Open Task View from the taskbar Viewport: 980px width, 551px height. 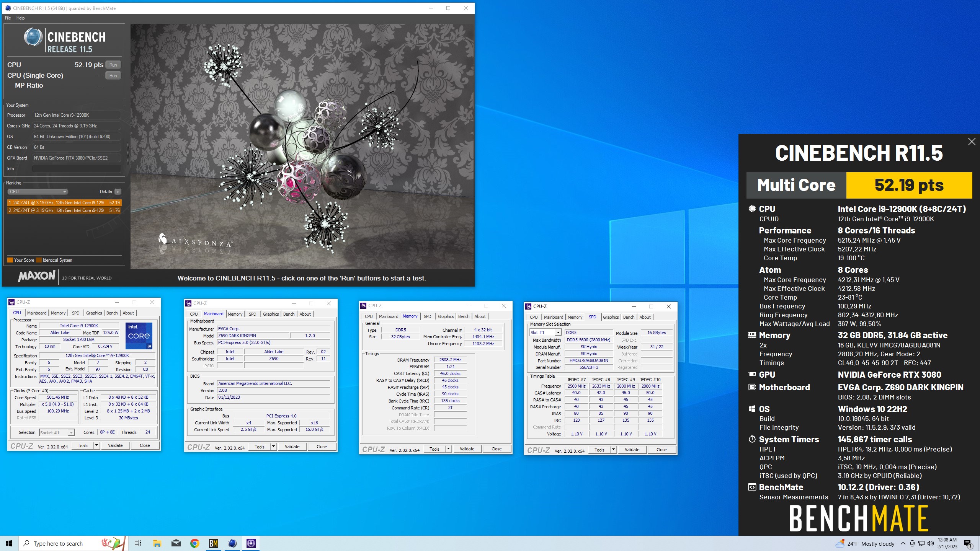click(x=138, y=543)
